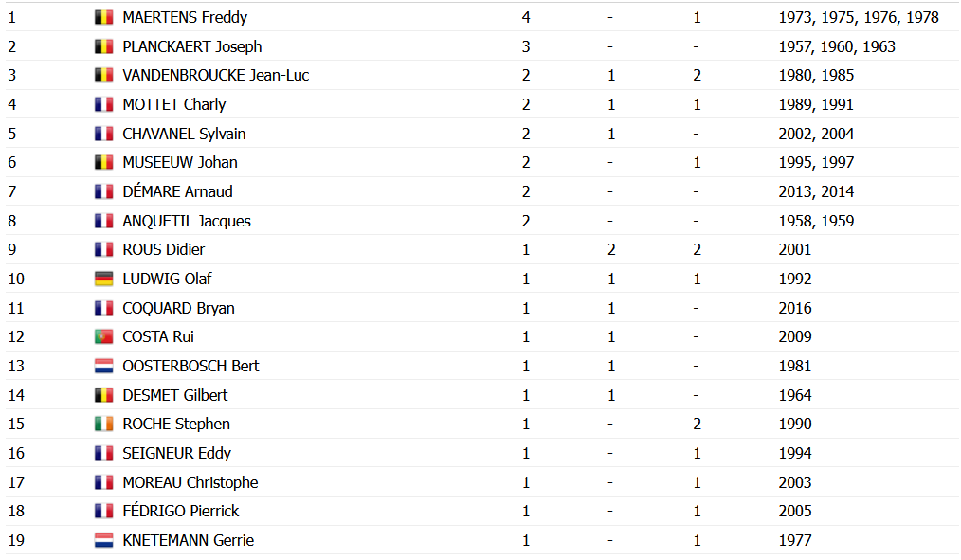Select CHAVANEL Sylvain's name
This screenshot has height=560, width=961.
click(184, 134)
